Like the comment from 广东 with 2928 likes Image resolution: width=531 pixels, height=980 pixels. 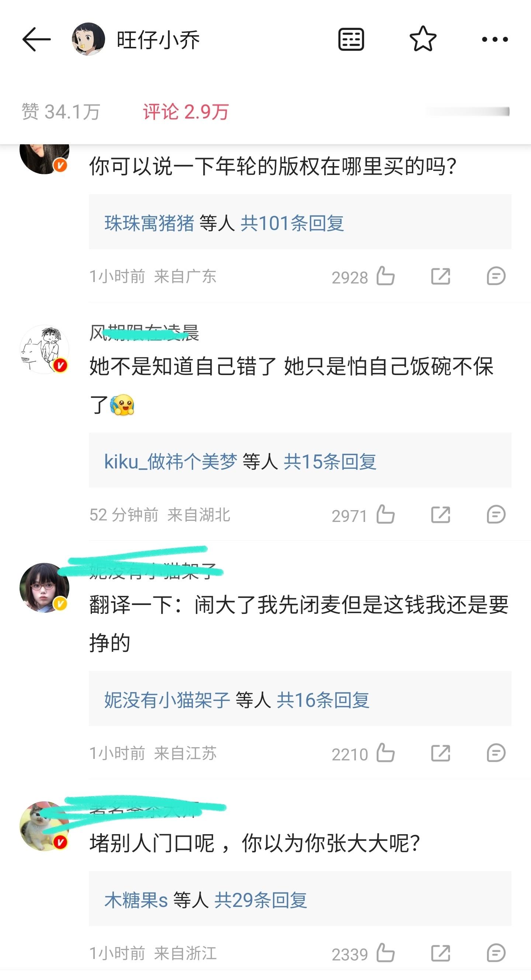tap(385, 276)
